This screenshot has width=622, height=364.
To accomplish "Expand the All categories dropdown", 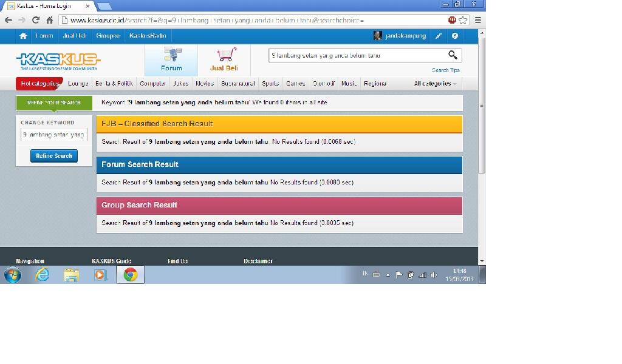I will pyautogui.click(x=435, y=84).
